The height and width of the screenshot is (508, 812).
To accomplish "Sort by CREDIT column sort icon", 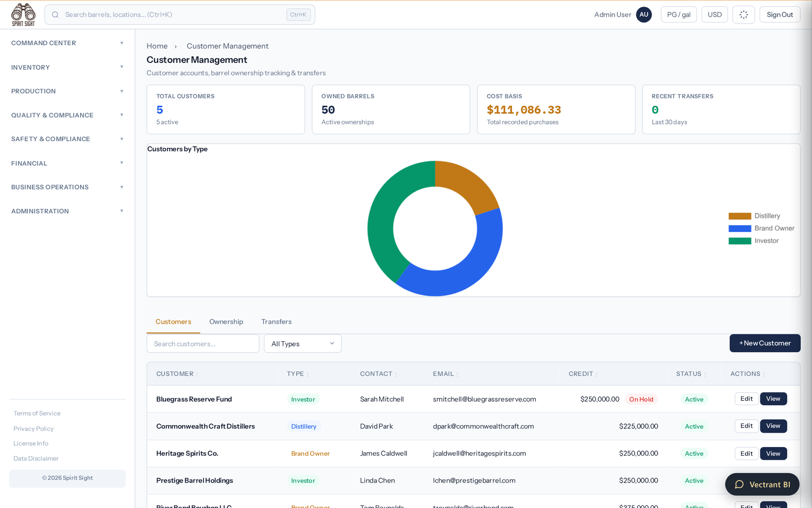I will [x=596, y=374].
